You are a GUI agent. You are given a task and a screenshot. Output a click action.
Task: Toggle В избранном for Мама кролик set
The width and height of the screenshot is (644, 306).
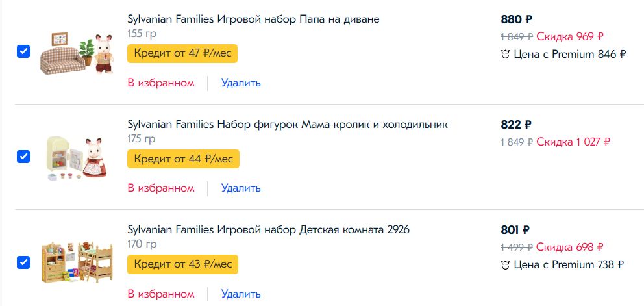click(161, 188)
